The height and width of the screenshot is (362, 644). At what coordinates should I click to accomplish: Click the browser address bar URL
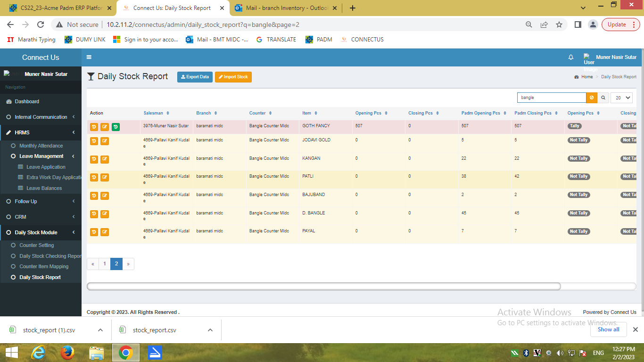(x=203, y=25)
